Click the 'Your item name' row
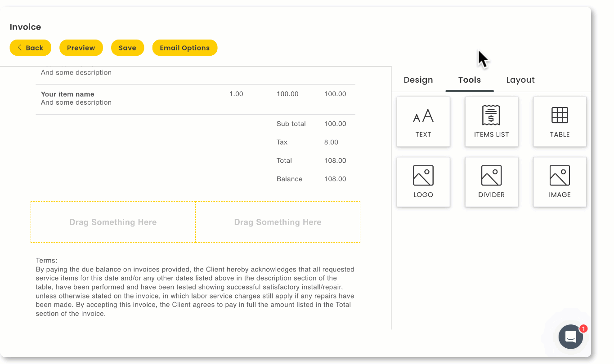The height and width of the screenshot is (364, 614). coord(67,94)
